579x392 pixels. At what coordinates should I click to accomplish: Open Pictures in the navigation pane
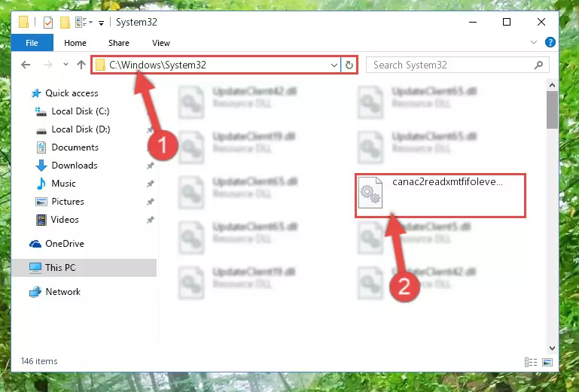tap(68, 202)
